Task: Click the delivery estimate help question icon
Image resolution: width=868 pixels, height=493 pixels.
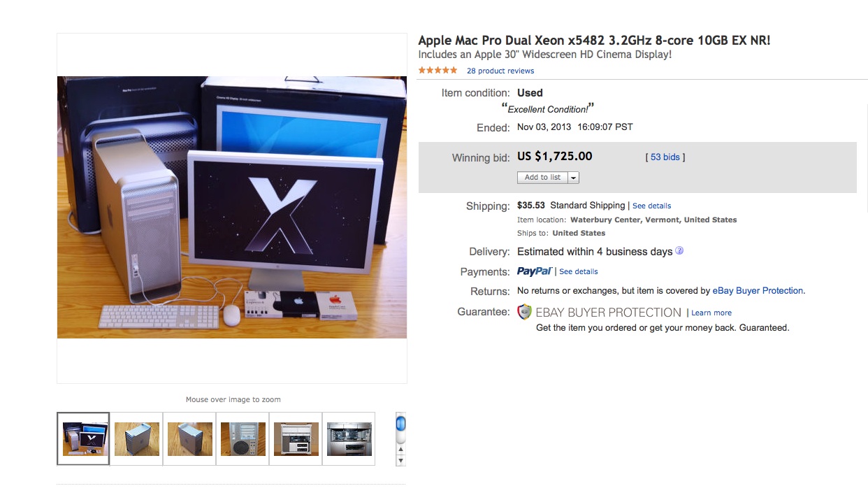Action: pos(679,251)
